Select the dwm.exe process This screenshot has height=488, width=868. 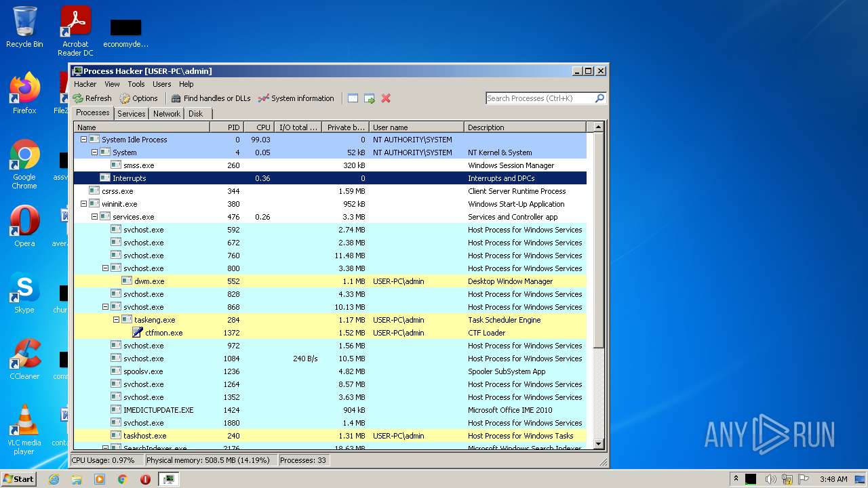(330, 281)
